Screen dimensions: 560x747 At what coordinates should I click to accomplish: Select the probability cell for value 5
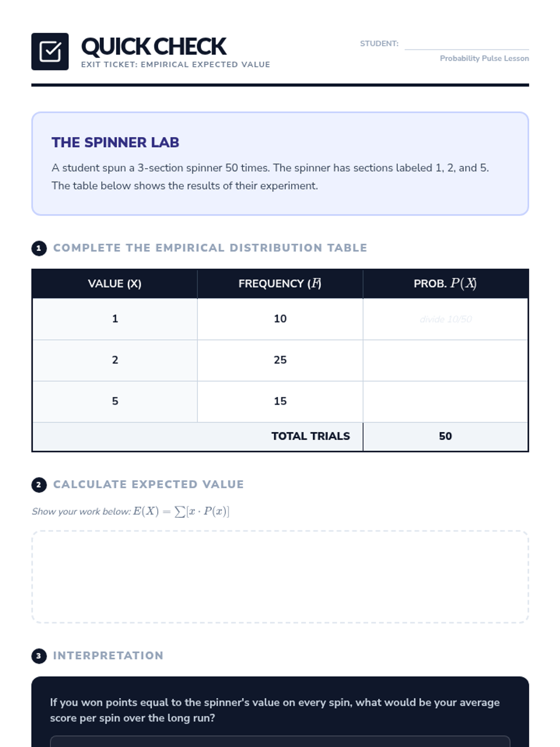point(445,402)
